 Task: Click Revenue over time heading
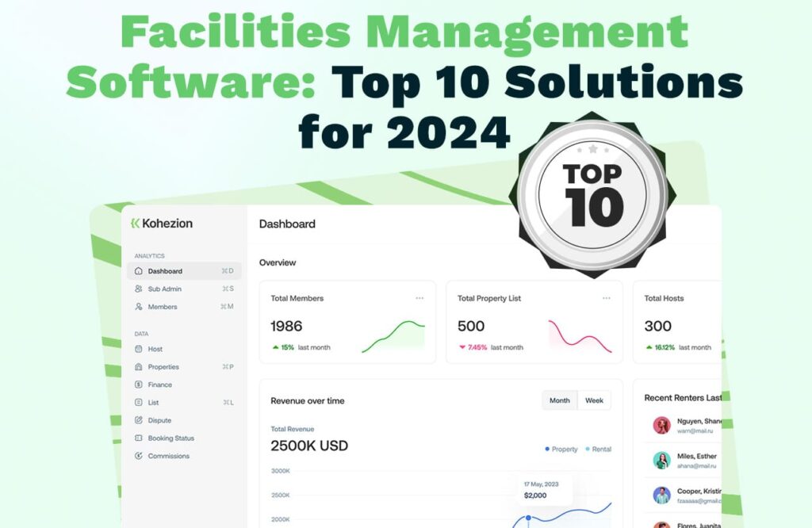[308, 400]
